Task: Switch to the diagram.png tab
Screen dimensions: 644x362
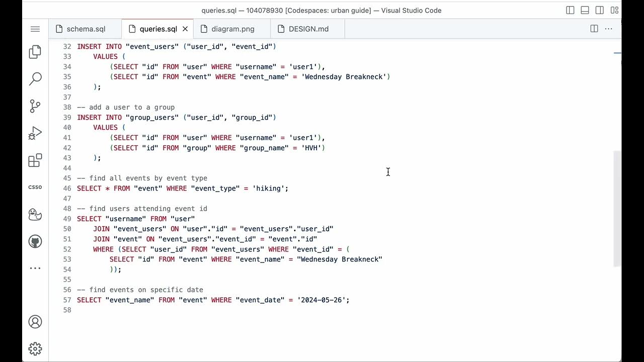Action: pyautogui.click(x=232, y=29)
